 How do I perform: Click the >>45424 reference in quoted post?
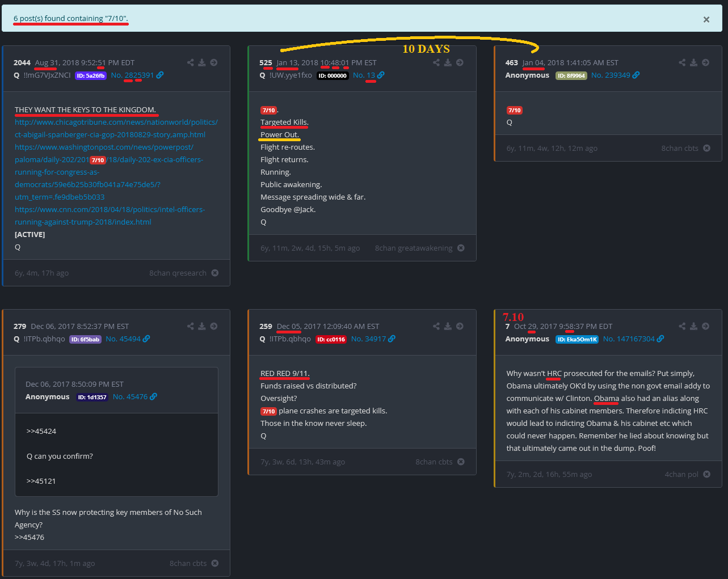pyautogui.click(x=41, y=432)
